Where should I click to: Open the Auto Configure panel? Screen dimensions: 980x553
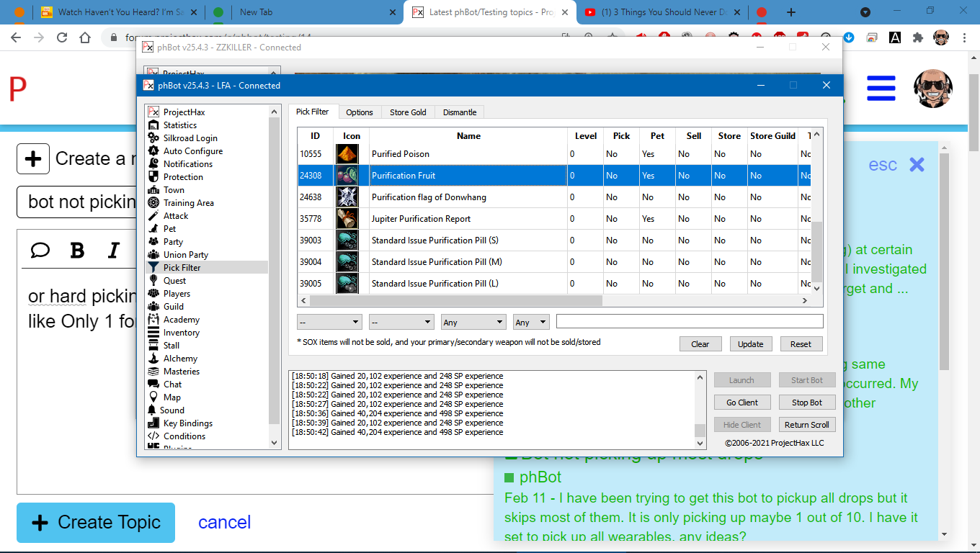point(192,151)
